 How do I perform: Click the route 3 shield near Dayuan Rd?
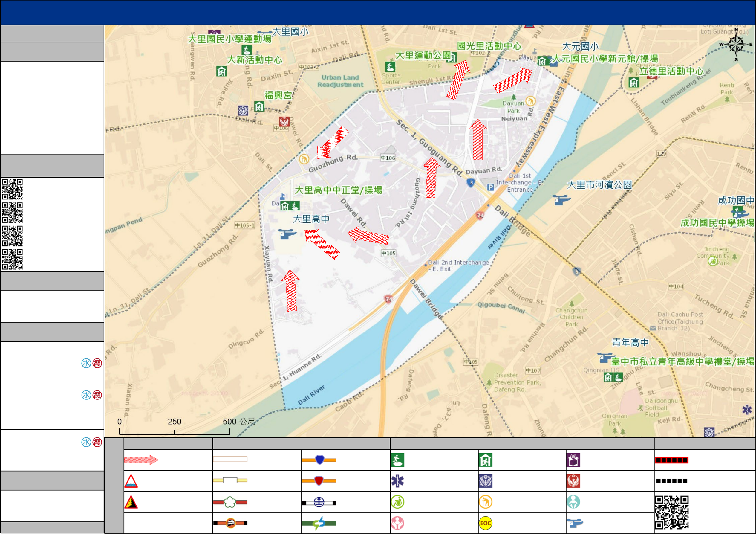tap(471, 182)
